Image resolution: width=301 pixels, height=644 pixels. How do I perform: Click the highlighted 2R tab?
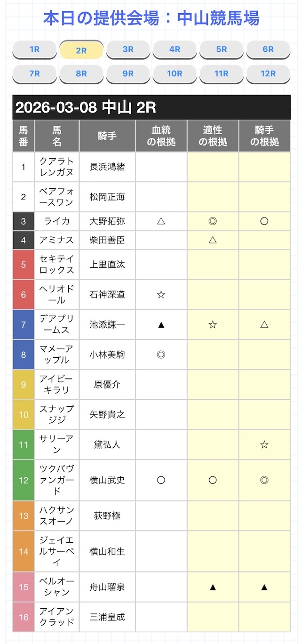point(81,50)
